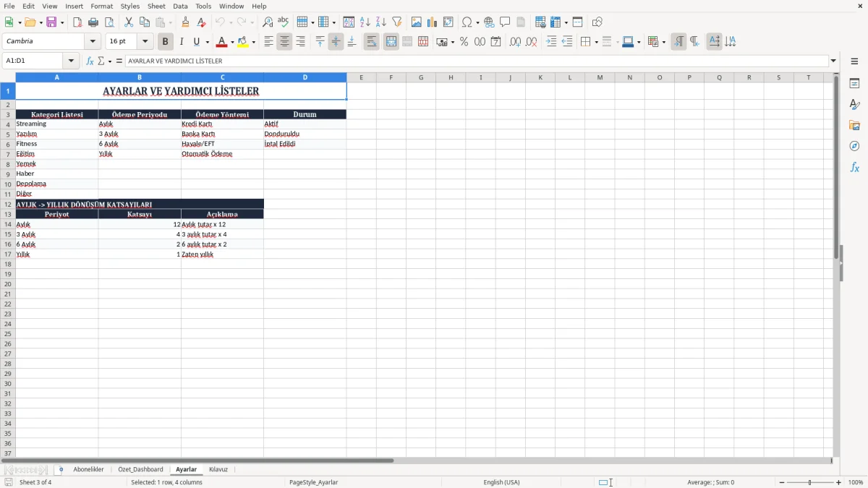This screenshot has width=868, height=488.
Task: Toggle Wrap Text button
Action: coord(371,42)
